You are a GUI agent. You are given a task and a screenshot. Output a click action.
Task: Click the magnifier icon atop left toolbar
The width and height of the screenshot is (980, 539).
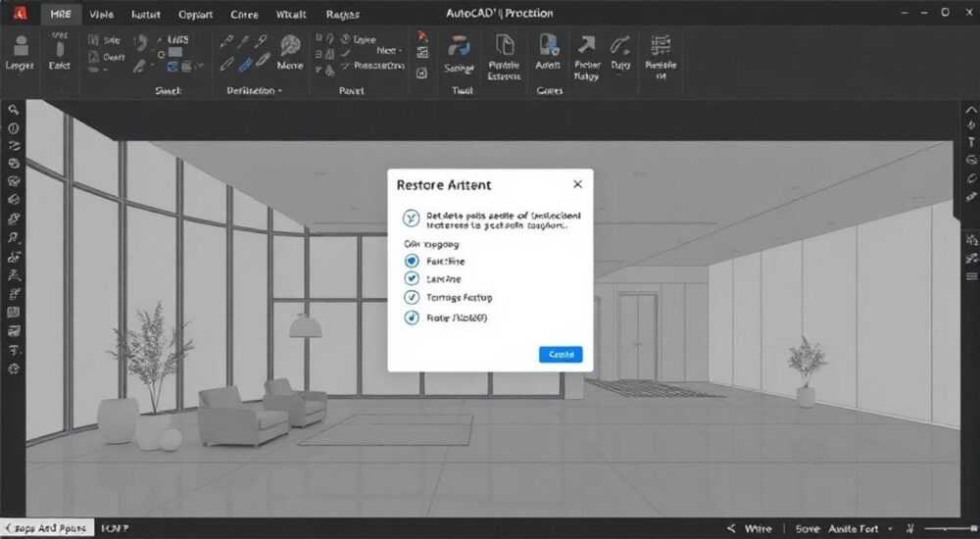[x=13, y=110]
